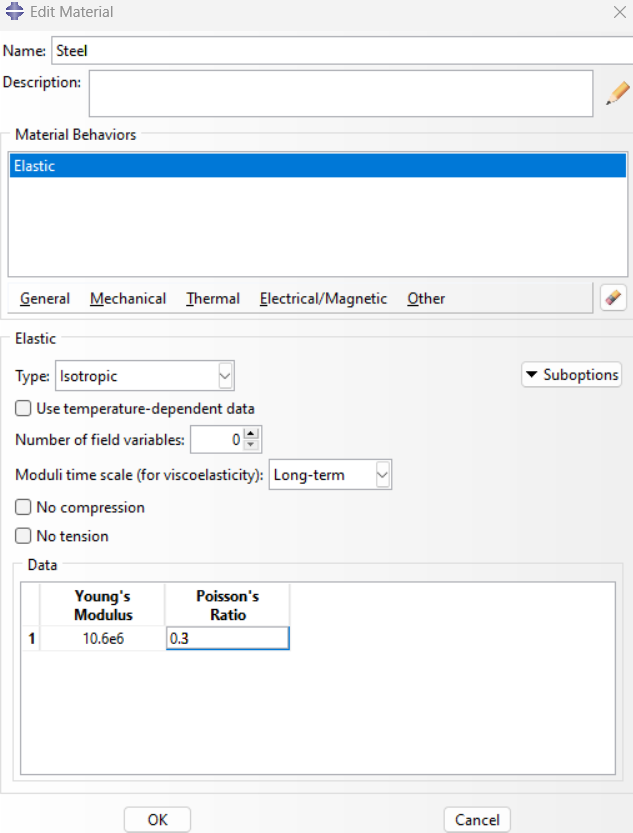Expand the Suboptions menu
The width and height of the screenshot is (633, 833).
(571, 375)
